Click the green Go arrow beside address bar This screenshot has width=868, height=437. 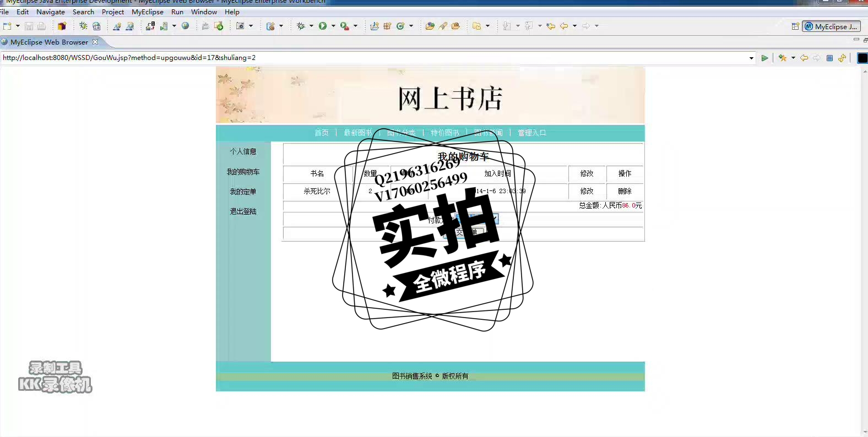(764, 58)
